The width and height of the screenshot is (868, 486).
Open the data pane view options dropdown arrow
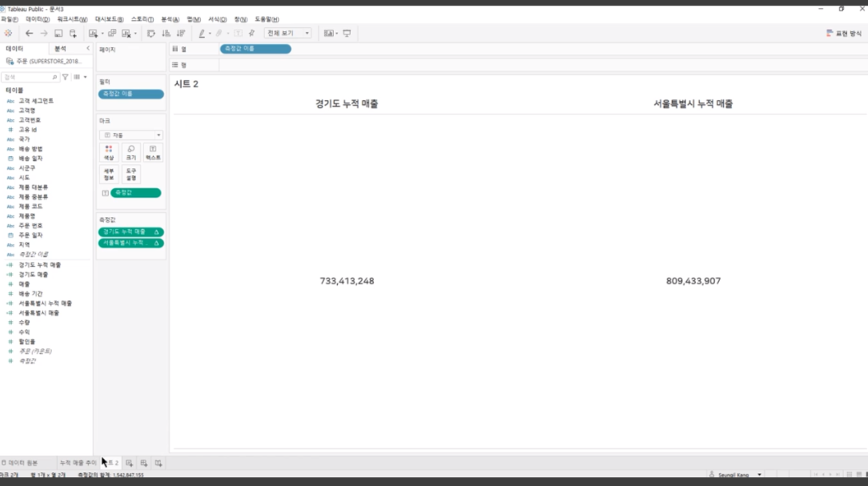tap(85, 77)
